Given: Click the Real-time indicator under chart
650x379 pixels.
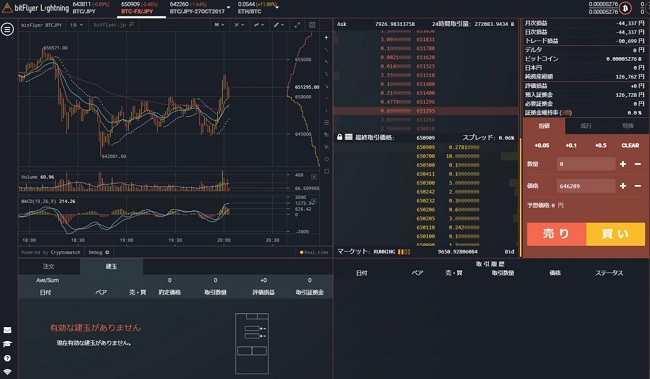Looking at the screenshot, I should point(314,252).
